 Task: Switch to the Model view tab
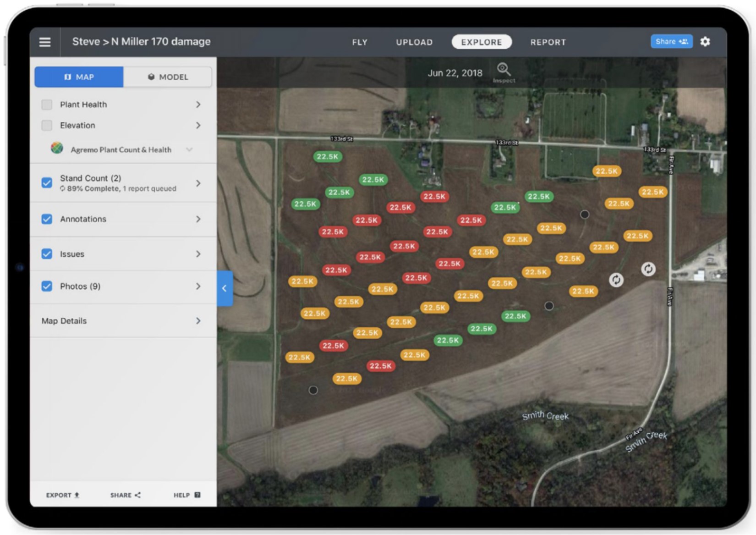tap(168, 77)
